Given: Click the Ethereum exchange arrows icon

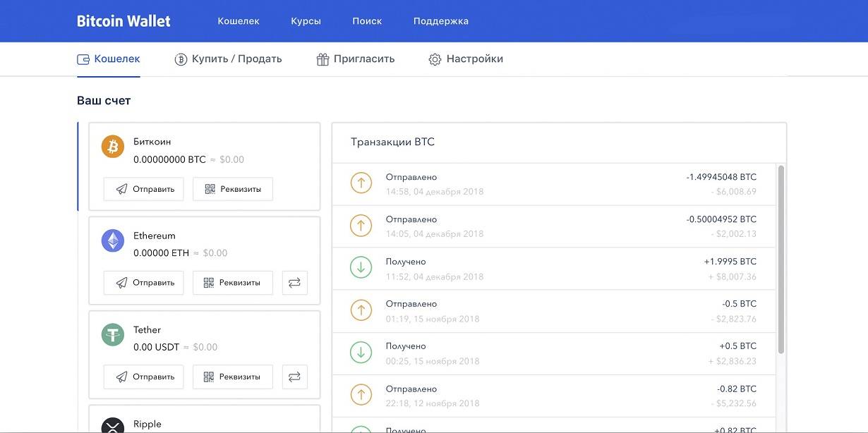Looking at the screenshot, I should [x=295, y=283].
